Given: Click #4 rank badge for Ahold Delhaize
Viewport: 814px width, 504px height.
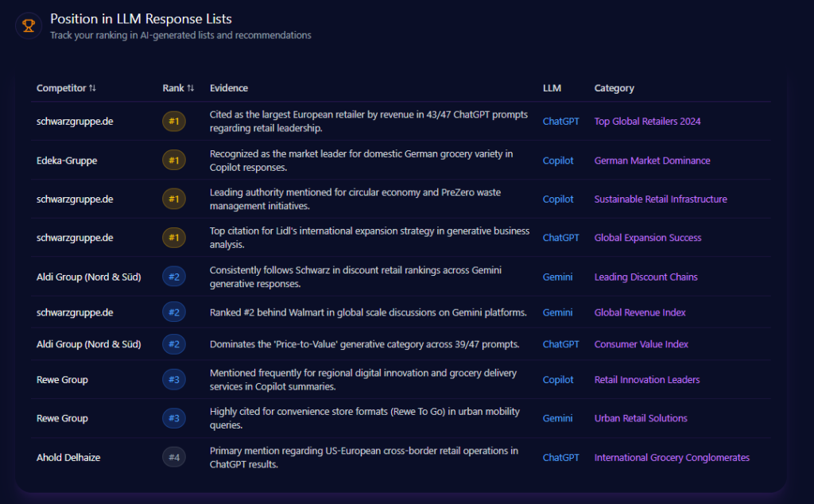Looking at the screenshot, I should [174, 457].
